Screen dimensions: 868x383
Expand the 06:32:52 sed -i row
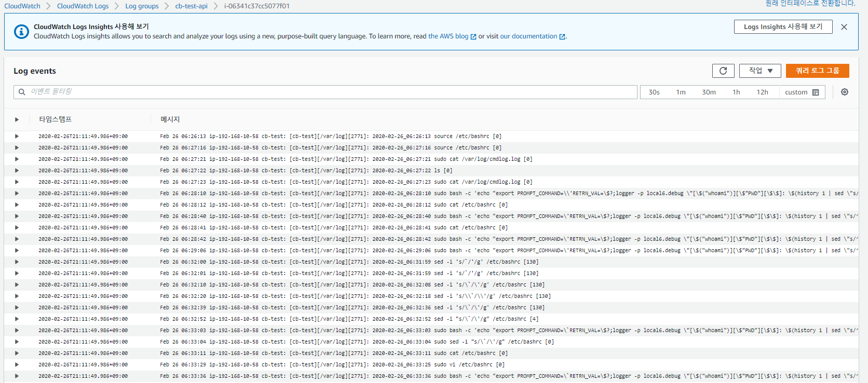coord(17,319)
